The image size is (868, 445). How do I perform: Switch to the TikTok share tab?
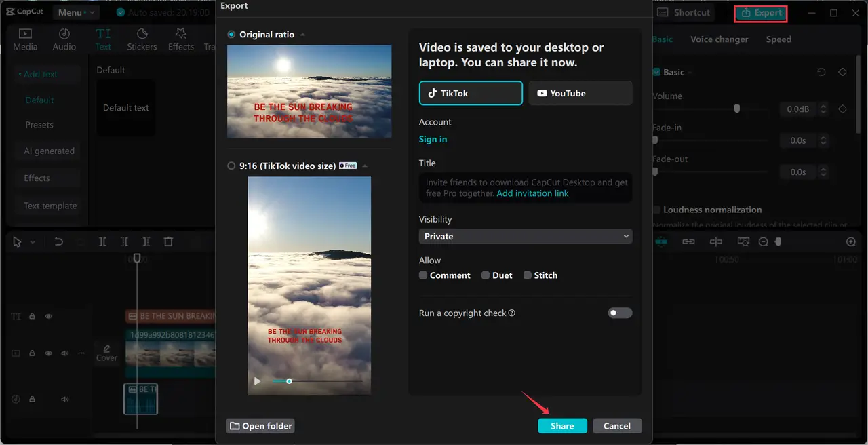coord(471,93)
